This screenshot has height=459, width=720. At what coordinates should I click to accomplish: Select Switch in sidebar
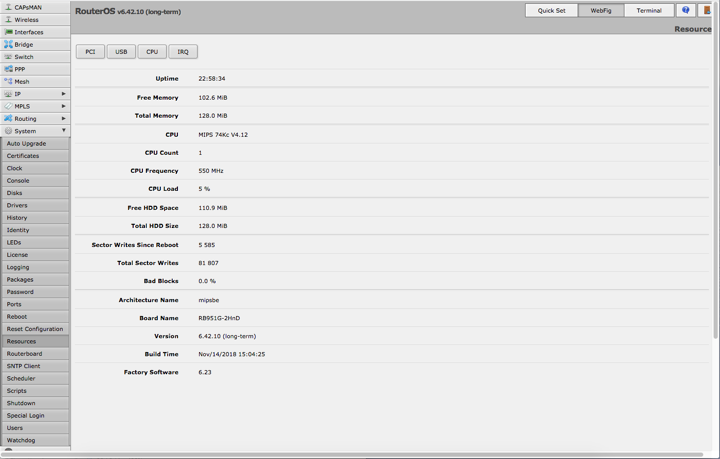(35, 57)
